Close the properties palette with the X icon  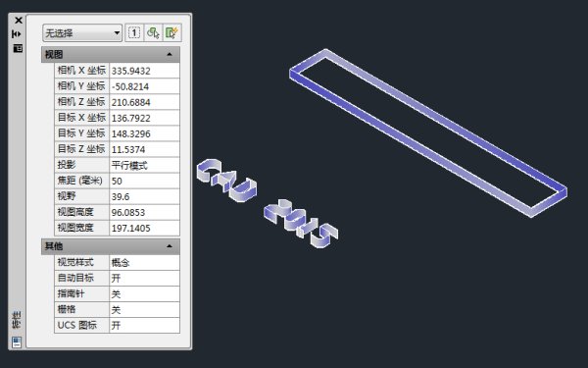(x=18, y=21)
